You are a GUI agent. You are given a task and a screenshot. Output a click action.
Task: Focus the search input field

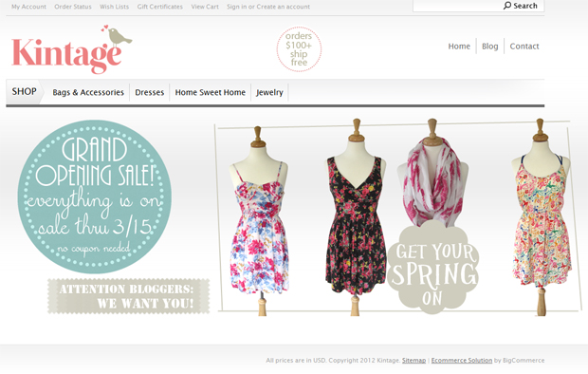click(x=457, y=6)
